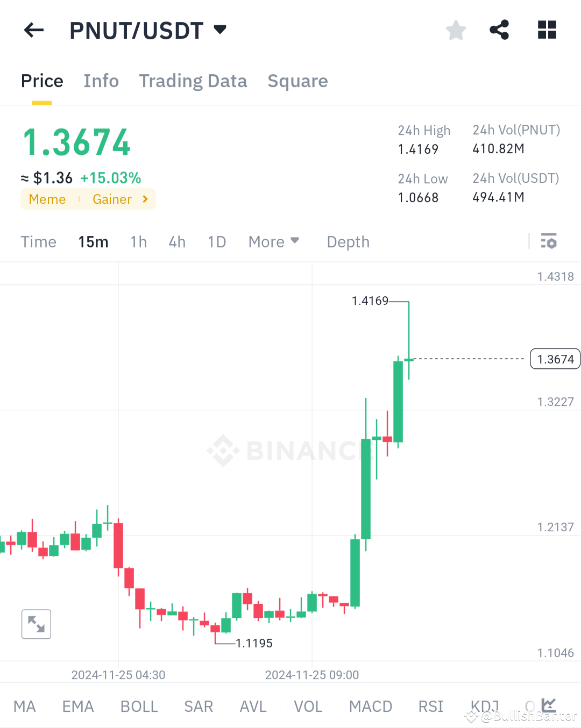The height and width of the screenshot is (728, 581).
Task: Enable the MA indicator
Action: tap(25, 706)
